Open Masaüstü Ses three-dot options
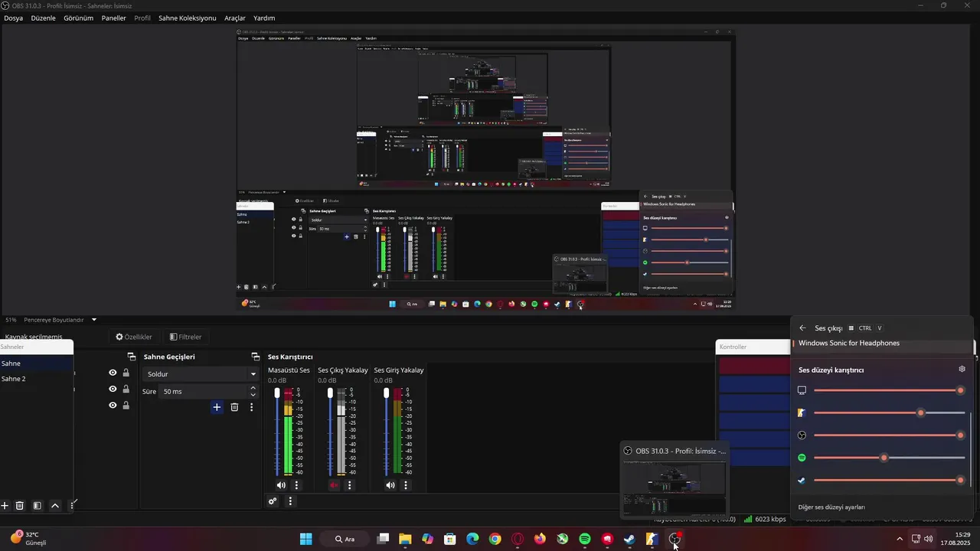980x551 pixels. (297, 485)
